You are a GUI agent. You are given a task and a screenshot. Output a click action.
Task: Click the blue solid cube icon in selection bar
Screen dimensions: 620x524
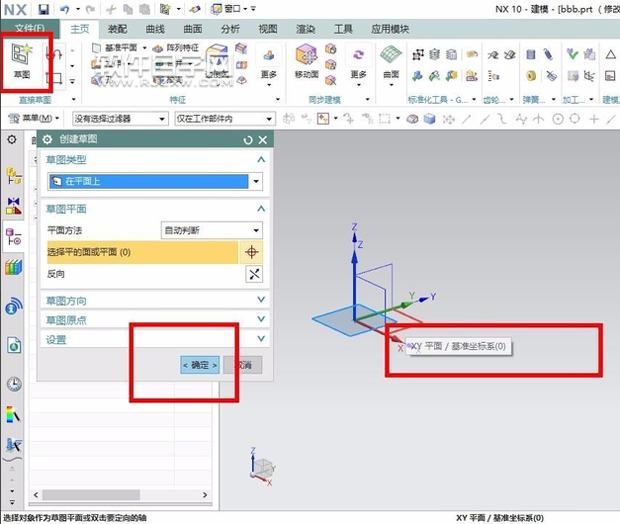click(x=429, y=119)
